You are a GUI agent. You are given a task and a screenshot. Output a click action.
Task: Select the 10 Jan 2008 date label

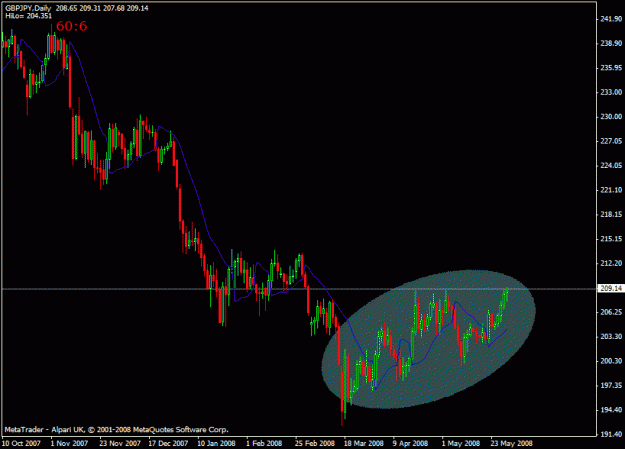pyautogui.click(x=216, y=443)
